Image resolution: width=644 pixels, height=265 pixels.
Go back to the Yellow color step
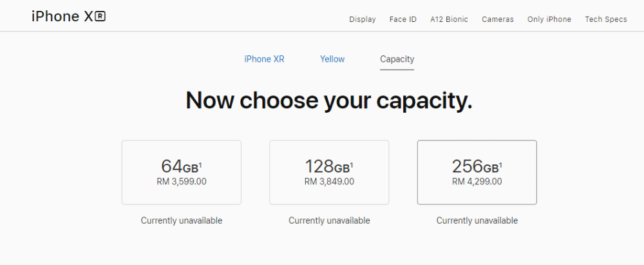tap(332, 59)
